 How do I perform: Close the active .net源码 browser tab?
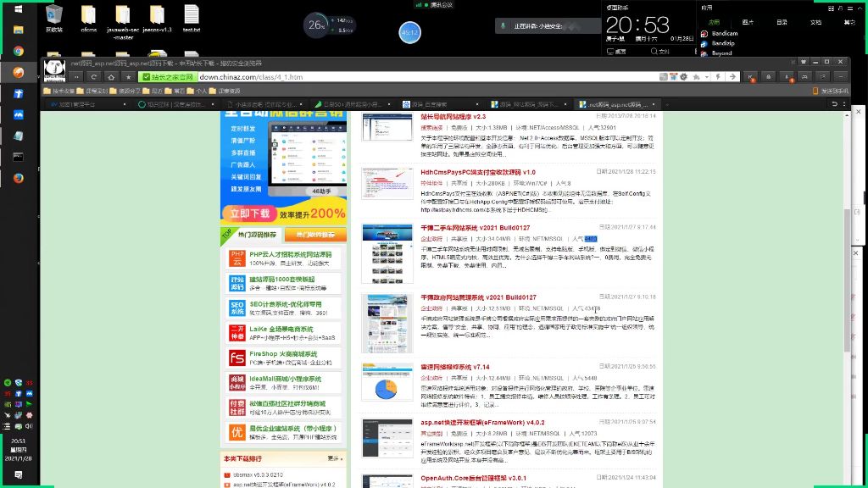coord(654,104)
